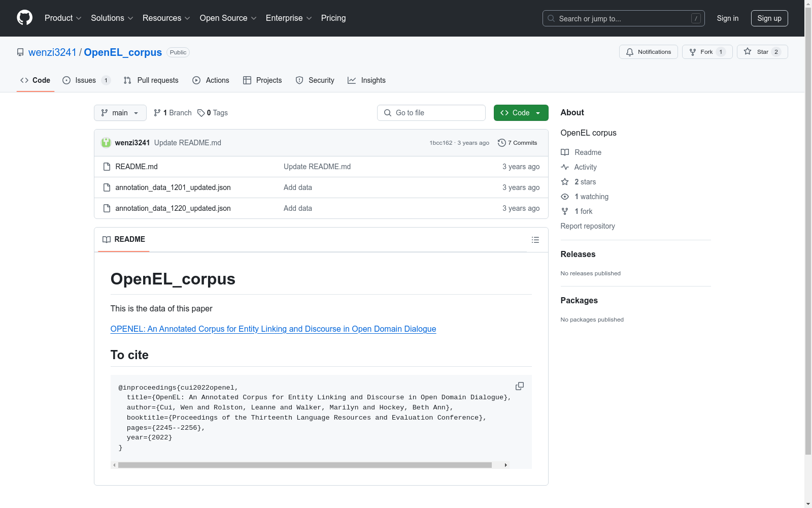Select the README tab in file viewer
Image resolution: width=812 pixels, height=508 pixels.
124,239
